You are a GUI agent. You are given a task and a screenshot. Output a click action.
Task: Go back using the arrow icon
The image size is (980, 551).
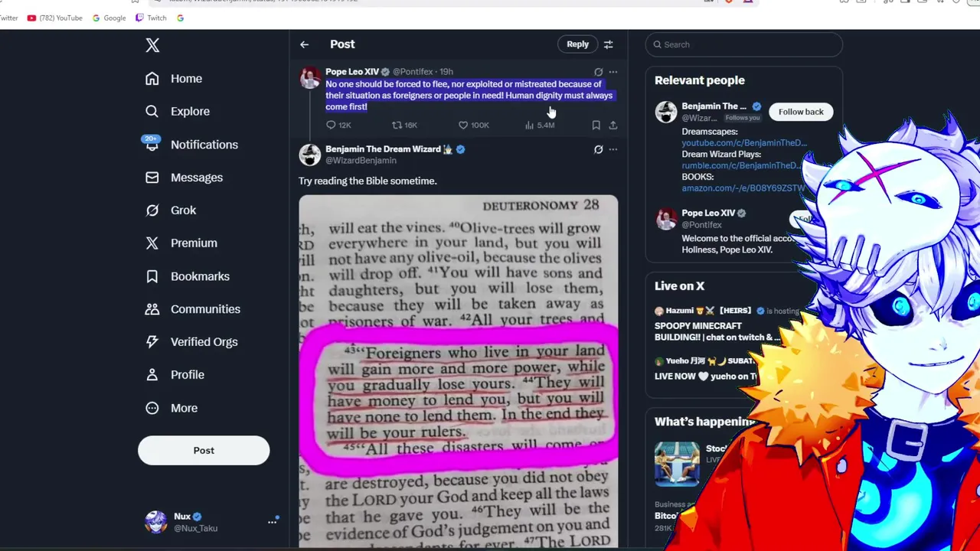point(304,44)
